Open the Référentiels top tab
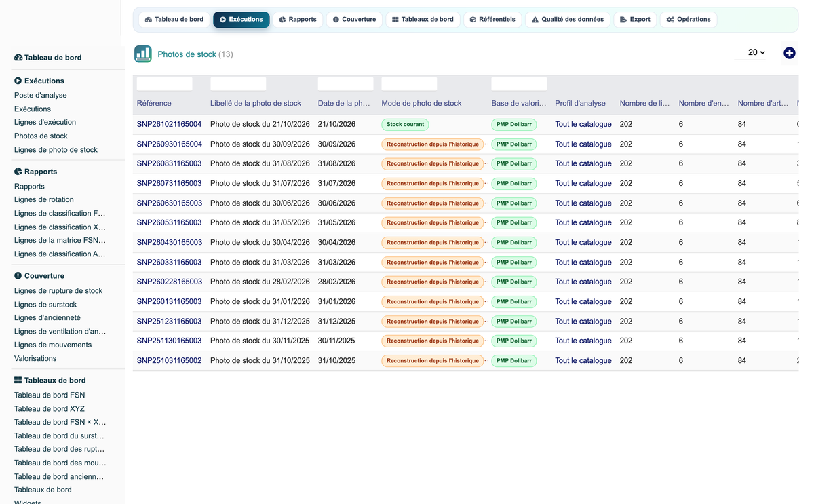This screenshot has width=814, height=504. click(492, 20)
